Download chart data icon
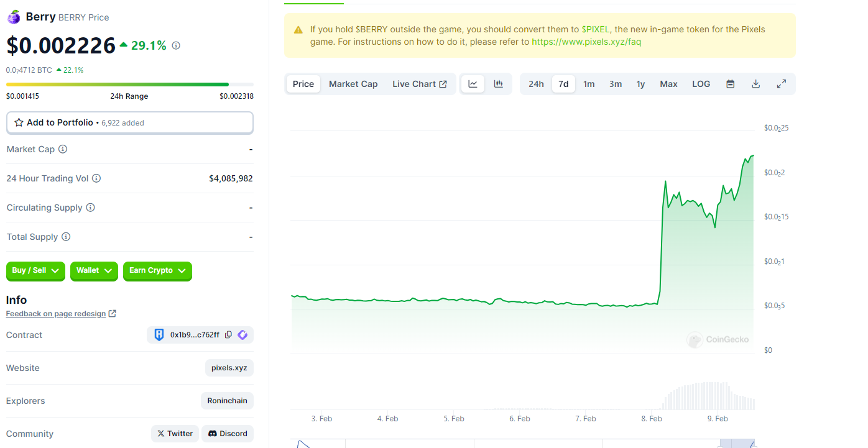Image resolution: width=868 pixels, height=448 pixels. [x=756, y=84]
